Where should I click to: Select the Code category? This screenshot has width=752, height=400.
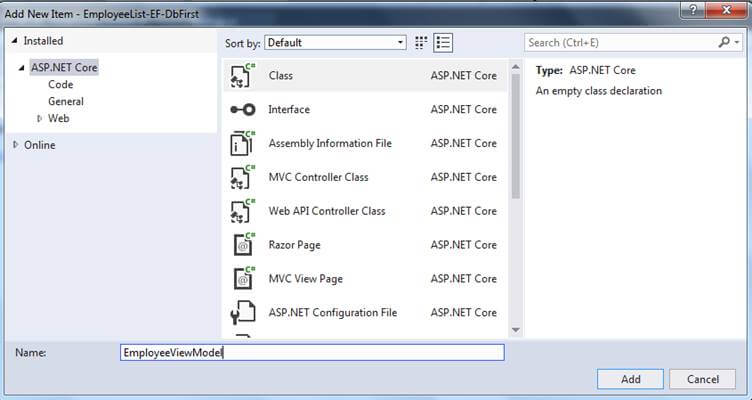point(60,84)
